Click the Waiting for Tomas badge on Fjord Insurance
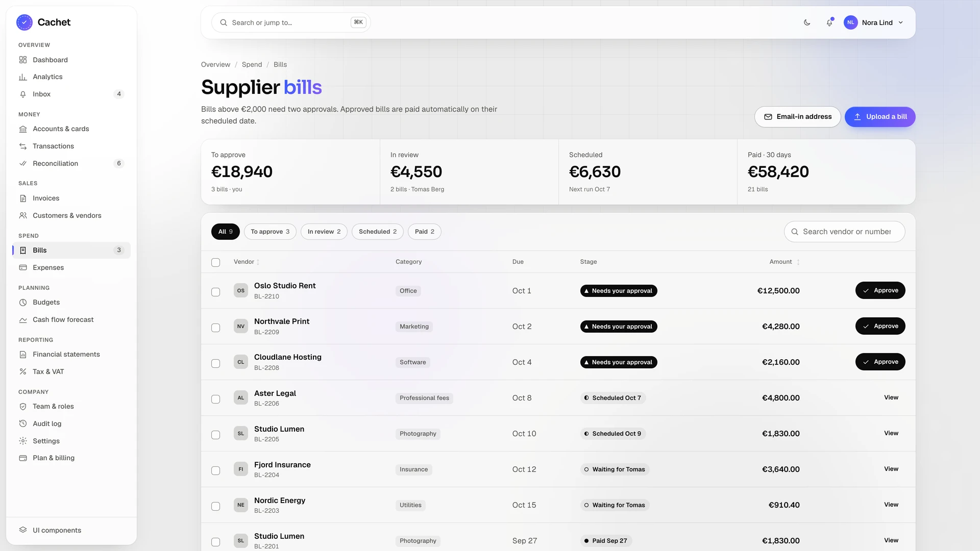Image resolution: width=980 pixels, height=551 pixels. pos(615,469)
